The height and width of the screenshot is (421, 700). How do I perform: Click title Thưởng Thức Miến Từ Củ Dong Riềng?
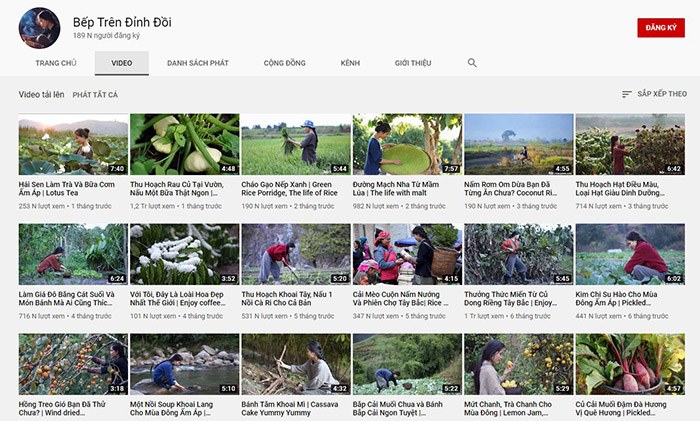click(510, 298)
